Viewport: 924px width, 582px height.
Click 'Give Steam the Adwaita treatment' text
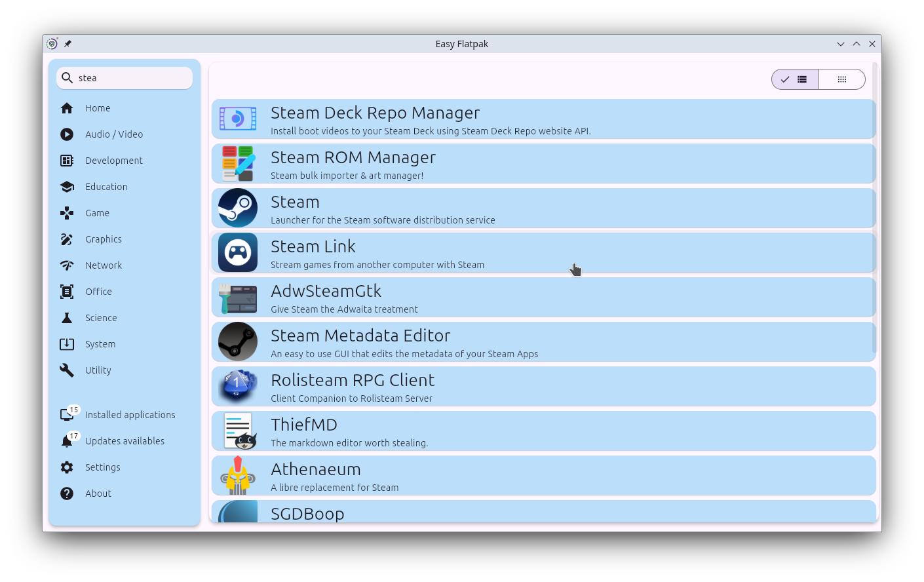coord(344,309)
